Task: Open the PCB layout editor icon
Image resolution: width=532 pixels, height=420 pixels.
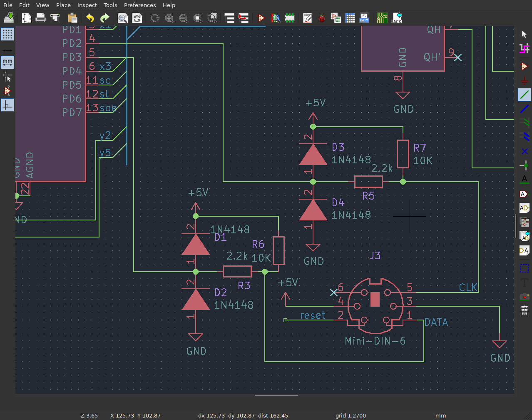Action: tap(382, 18)
